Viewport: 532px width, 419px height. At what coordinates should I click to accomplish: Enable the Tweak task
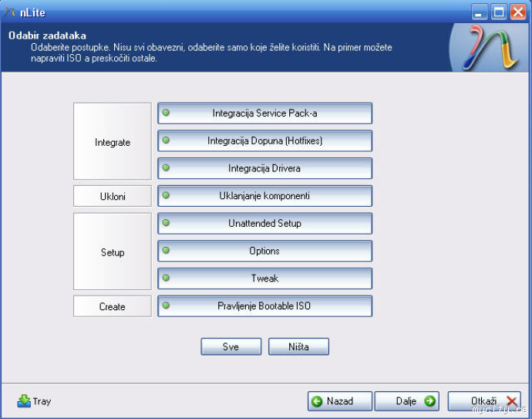point(264,278)
